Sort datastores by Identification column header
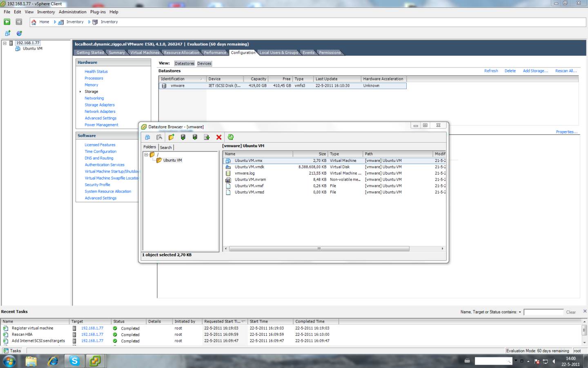The height and width of the screenshot is (368, 588). pos(182,79)
